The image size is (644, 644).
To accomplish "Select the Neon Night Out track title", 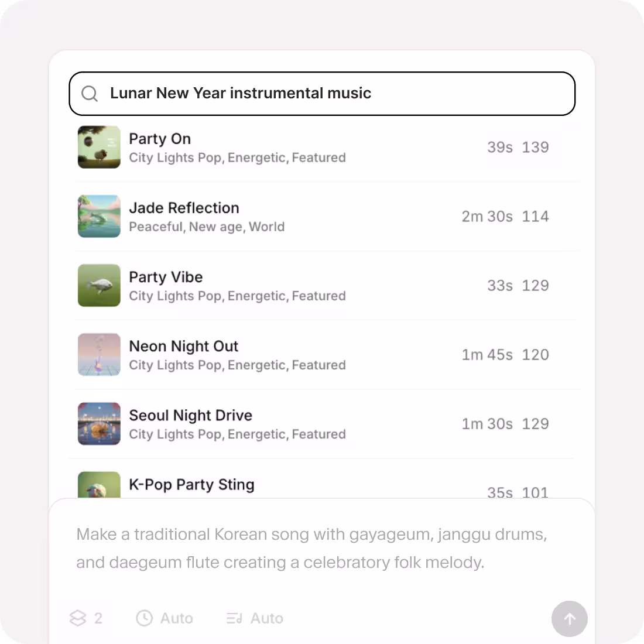I will (x=184, y=346).
